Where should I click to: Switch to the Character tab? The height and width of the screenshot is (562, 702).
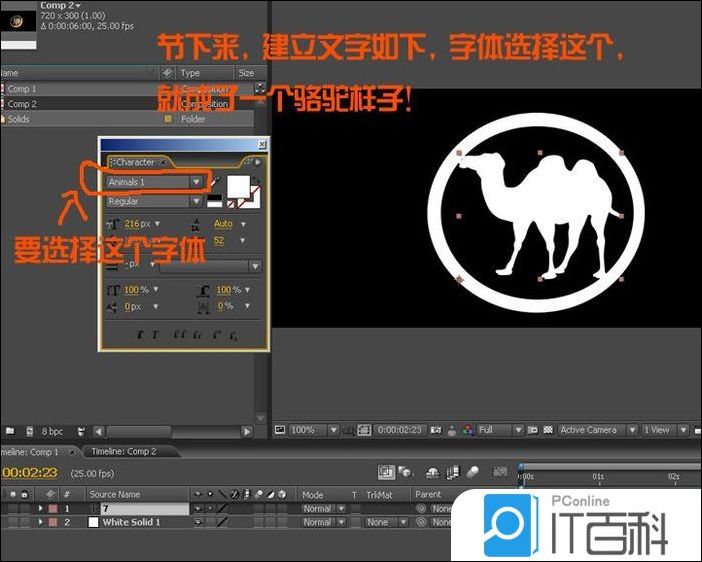click(135, 162)
